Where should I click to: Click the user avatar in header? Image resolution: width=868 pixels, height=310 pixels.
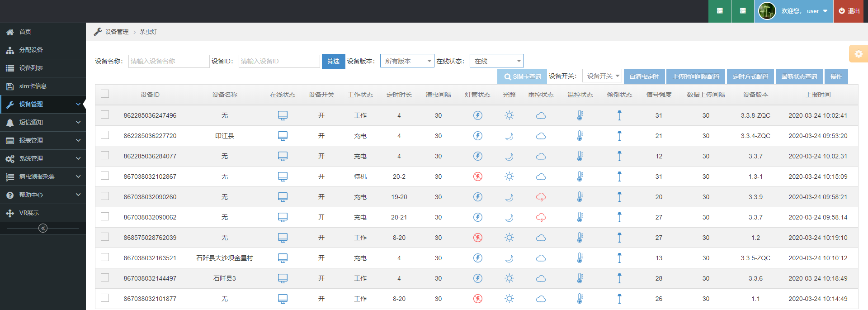pyautogui.click(x=767, y=11)
